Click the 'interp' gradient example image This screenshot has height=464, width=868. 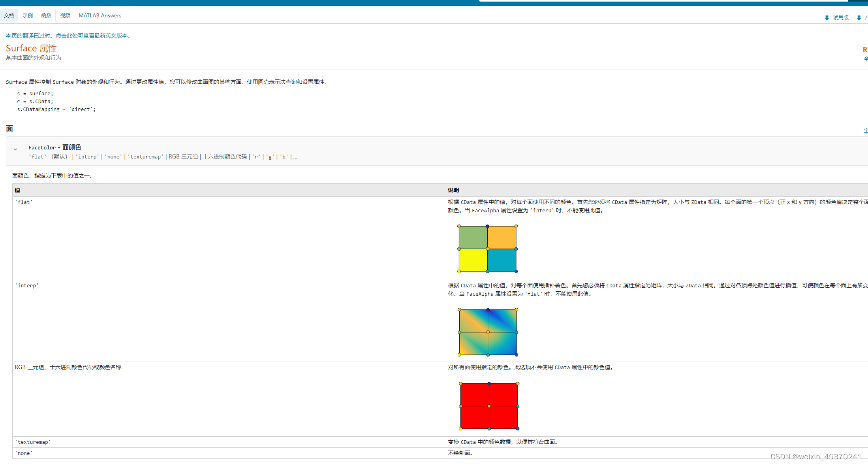[488, 332]
